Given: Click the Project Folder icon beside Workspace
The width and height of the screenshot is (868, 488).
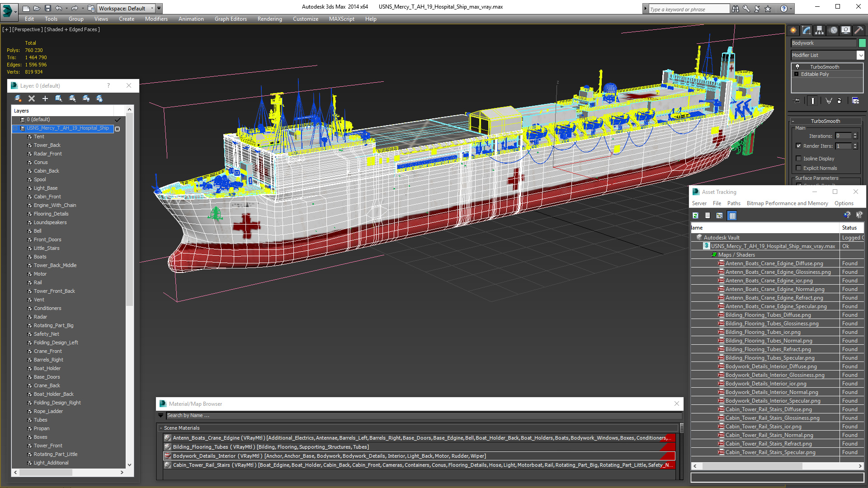Looking at the screenshot, I should pos(91,8).
